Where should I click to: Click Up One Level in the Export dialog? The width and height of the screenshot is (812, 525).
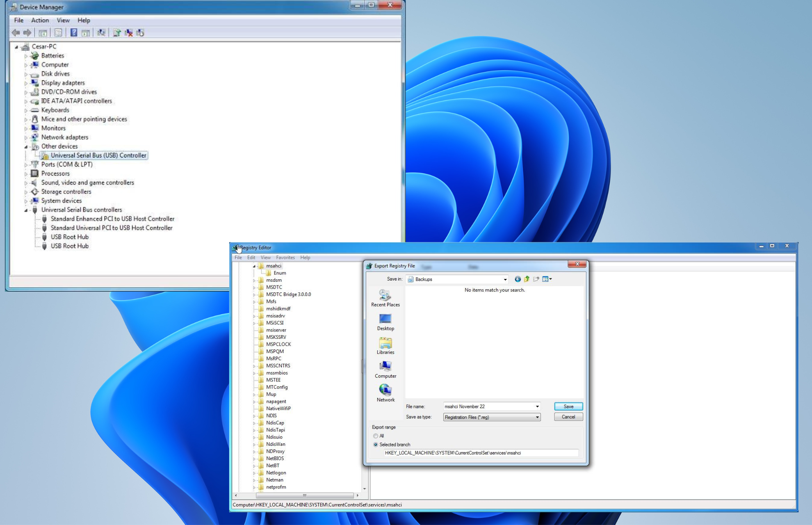tap(527, 279)
